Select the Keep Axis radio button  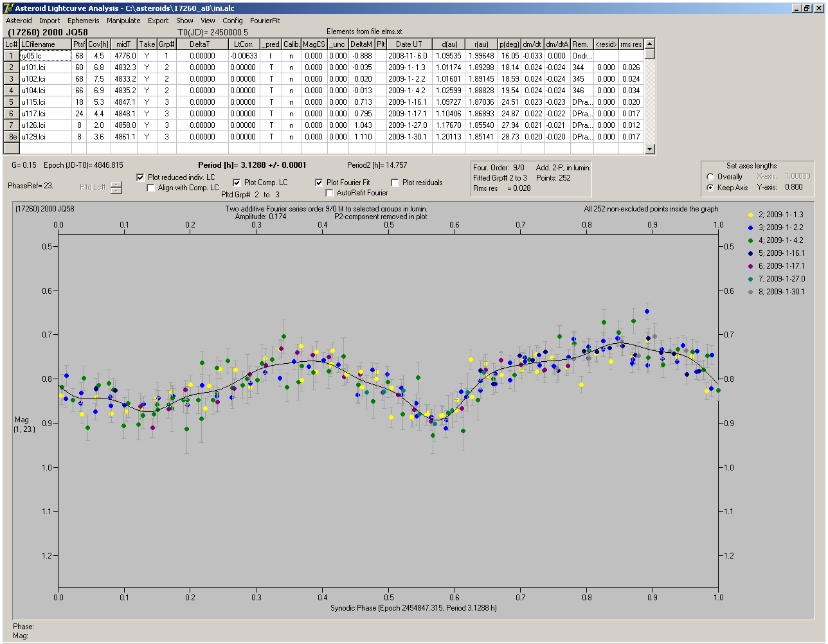710,188
